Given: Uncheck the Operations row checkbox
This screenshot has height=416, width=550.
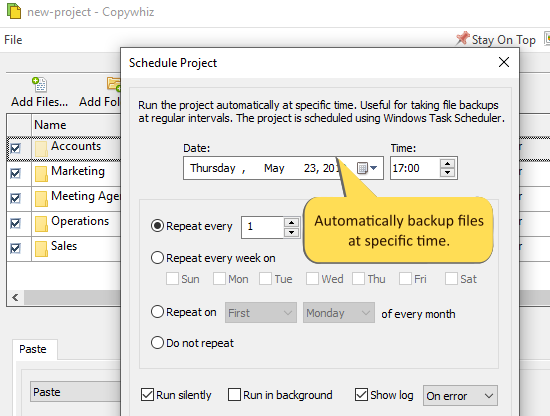Looking at the screenshot, I should pyautogui.click(x=15, y=223).
